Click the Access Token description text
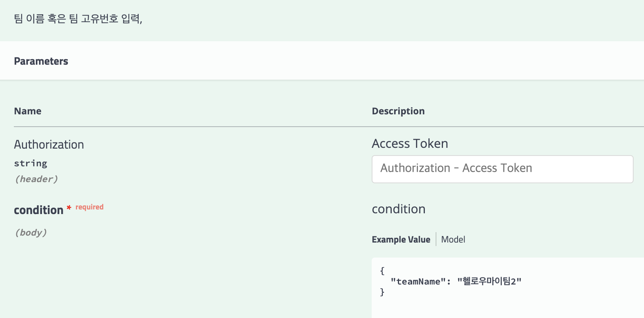 [410, 144]
